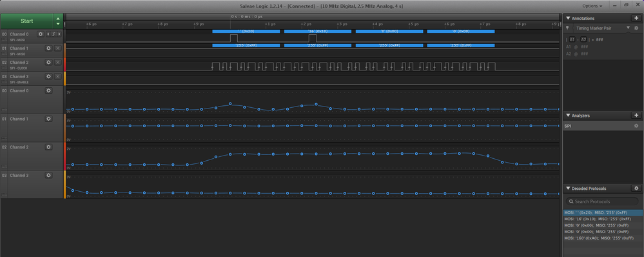The width and height of the screenshot is (644, 257).
Task: Collapse the Decoded Protocols panel
Action: tap(568, 189)
